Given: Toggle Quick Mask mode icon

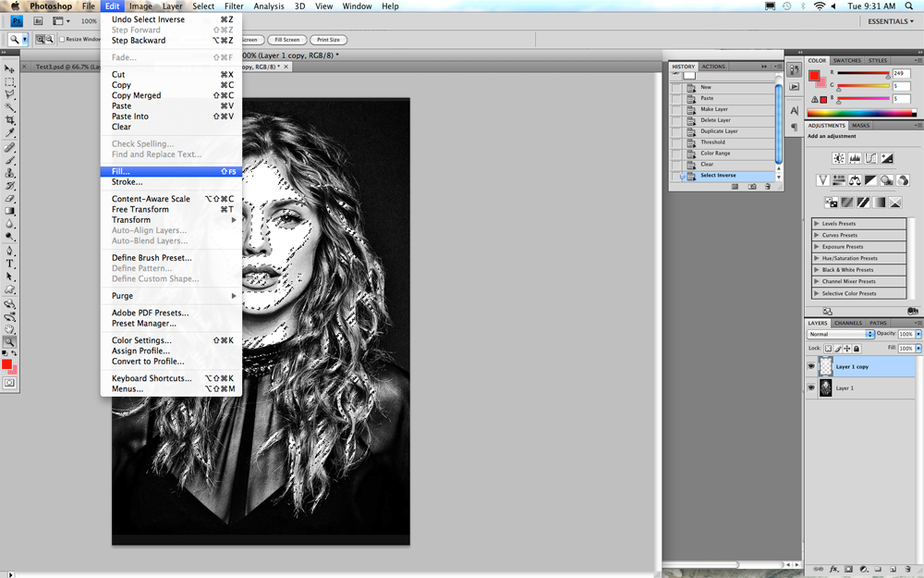Looking at the screenshot, I should 9,383.
